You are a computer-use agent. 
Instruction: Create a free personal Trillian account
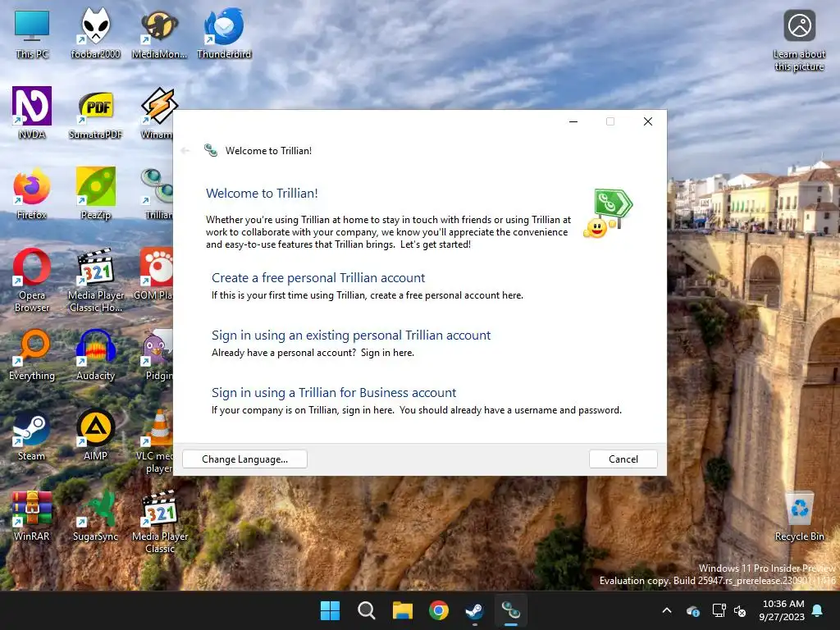[x=318, y=277]
